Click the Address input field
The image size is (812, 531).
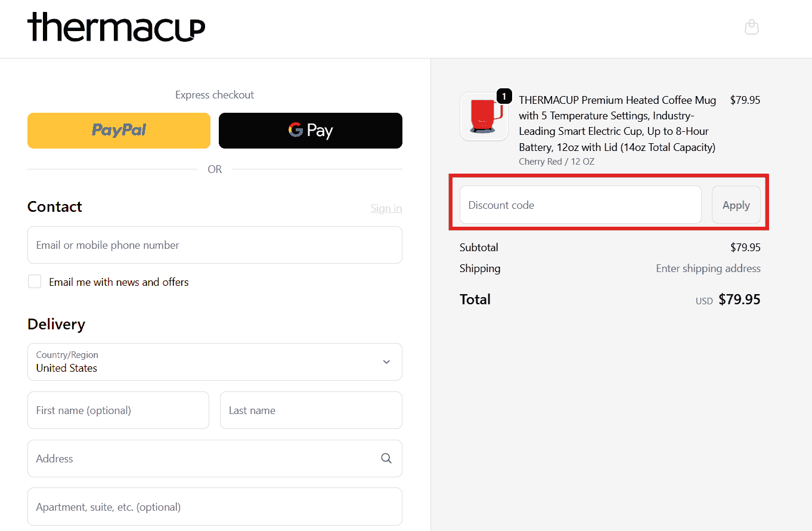(203, 458)
